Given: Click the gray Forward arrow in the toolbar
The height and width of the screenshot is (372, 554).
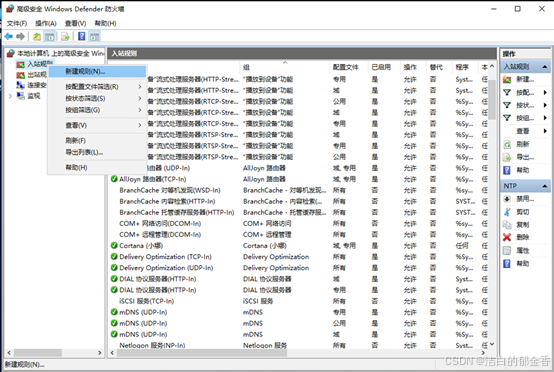Looking at the screenshot, I should pos(20,36).
